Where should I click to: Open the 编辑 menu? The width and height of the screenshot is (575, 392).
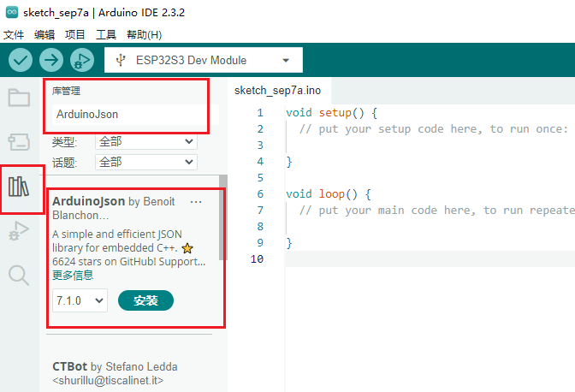pos(44,35)
